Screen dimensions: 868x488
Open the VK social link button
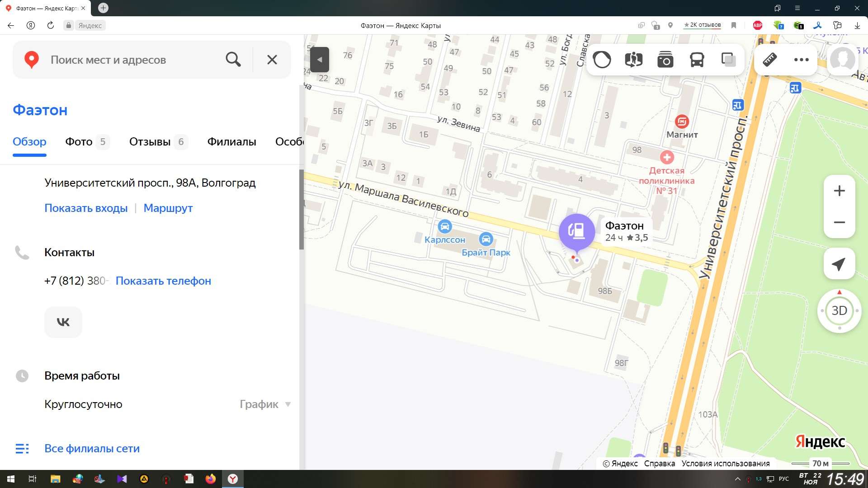pyautogui.click(x=63, y=322)
